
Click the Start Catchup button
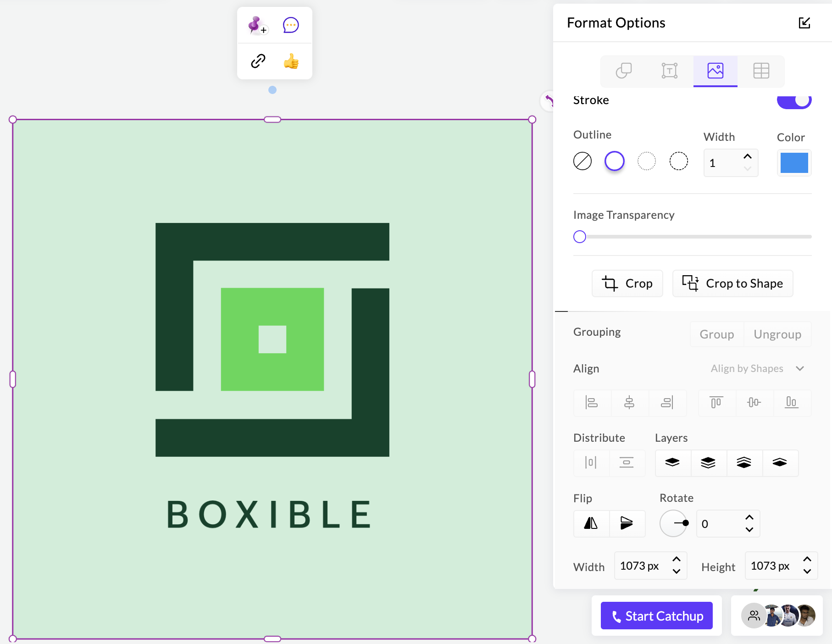657,616
